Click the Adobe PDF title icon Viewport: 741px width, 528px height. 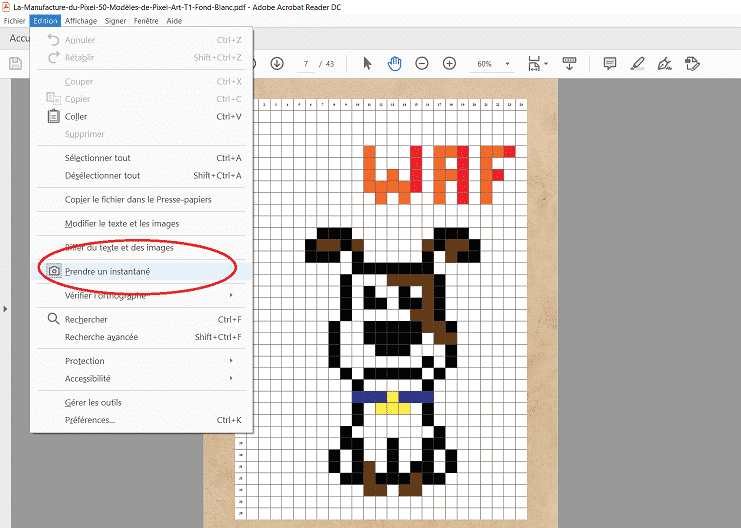(x=6, y=7)
